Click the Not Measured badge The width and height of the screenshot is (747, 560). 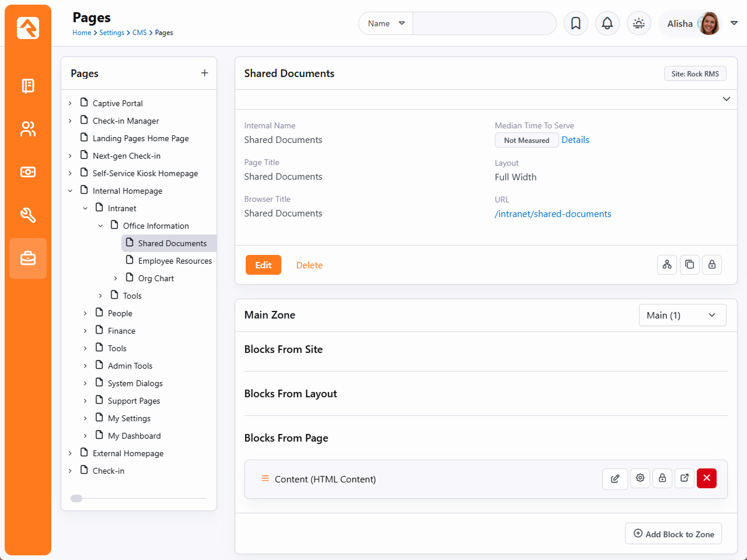[526, 141]
